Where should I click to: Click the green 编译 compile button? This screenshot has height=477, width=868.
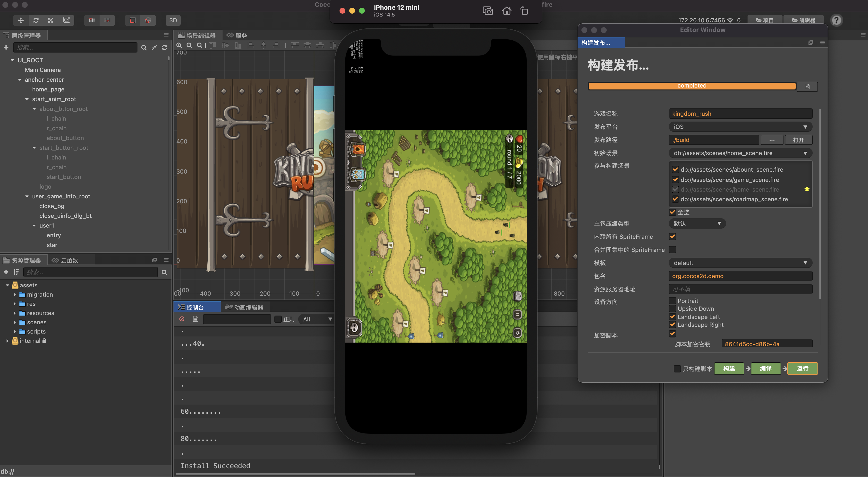tap(766, 368)
